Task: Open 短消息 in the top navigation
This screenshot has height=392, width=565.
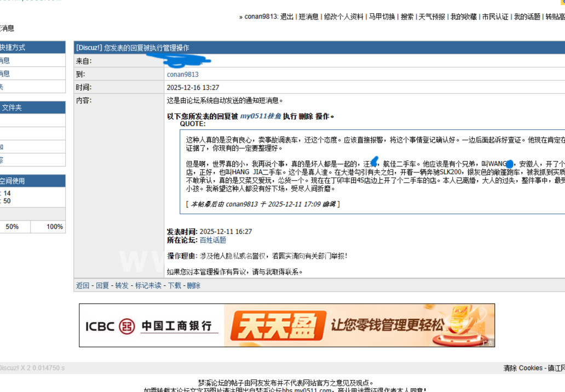Action: click(x=308, y=17)
